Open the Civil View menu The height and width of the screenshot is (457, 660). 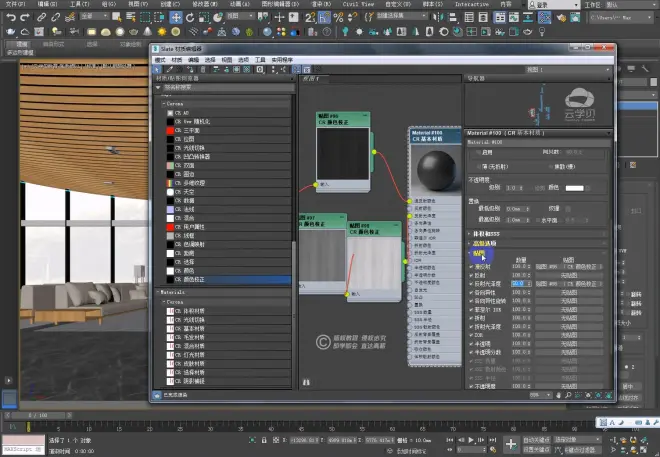tap(358, 4)
